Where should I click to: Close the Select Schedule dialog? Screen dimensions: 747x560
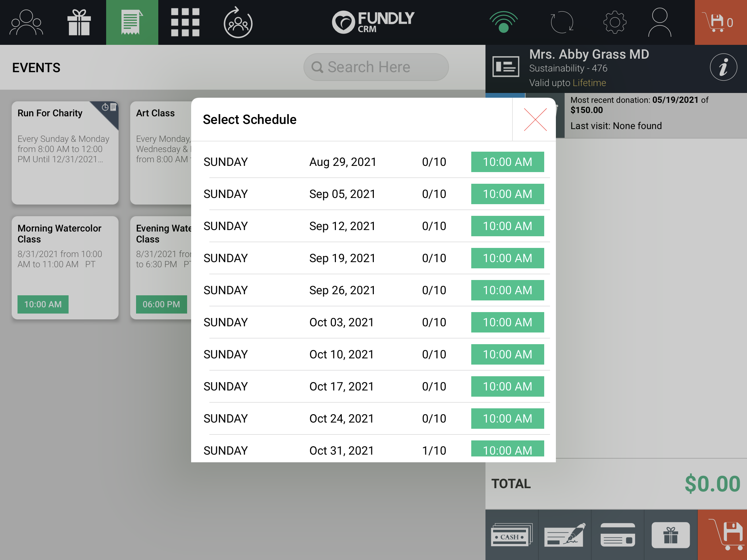tap(535, 120)
